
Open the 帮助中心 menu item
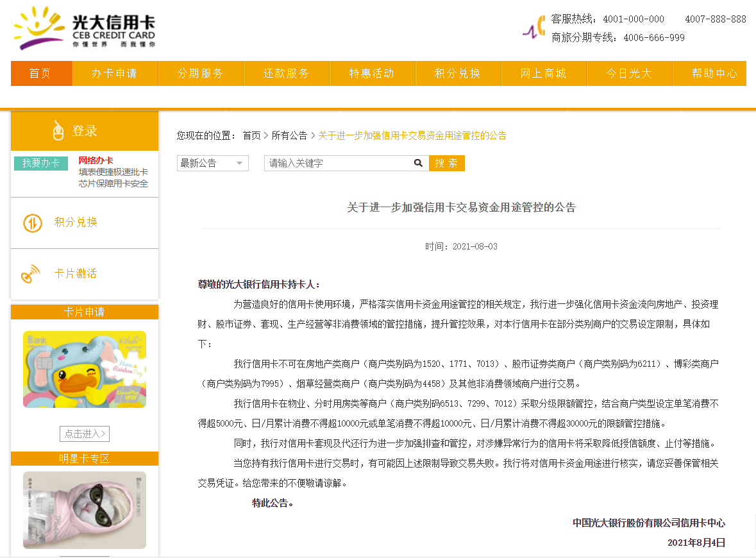(x=710, y=73)
